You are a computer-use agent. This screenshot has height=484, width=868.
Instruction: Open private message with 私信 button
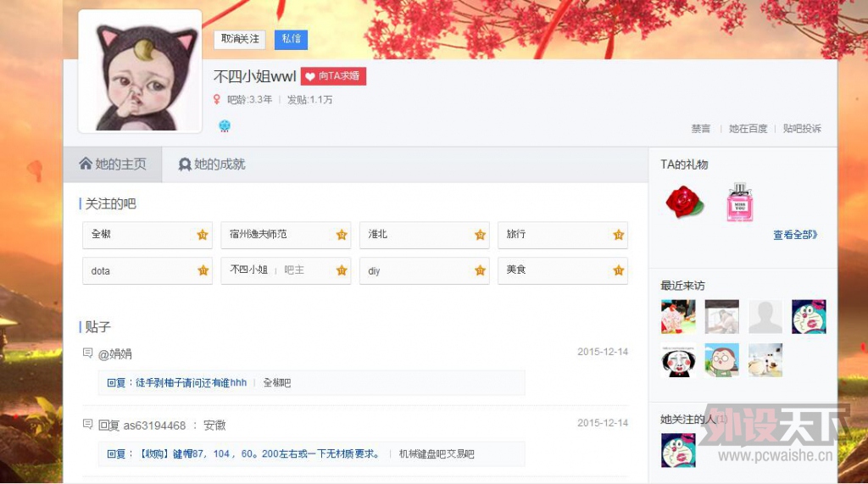click(292, 39)
